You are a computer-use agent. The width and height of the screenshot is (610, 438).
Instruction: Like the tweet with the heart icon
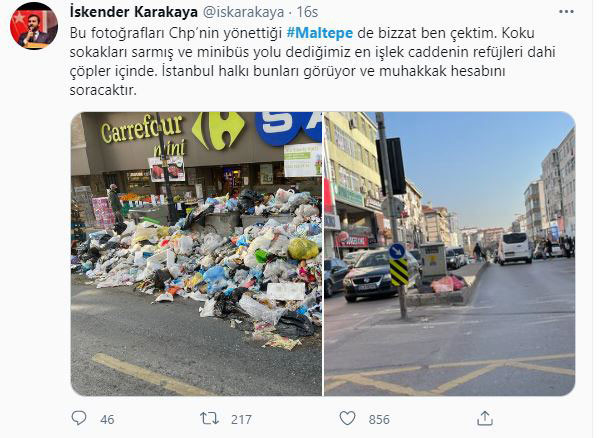347,419
